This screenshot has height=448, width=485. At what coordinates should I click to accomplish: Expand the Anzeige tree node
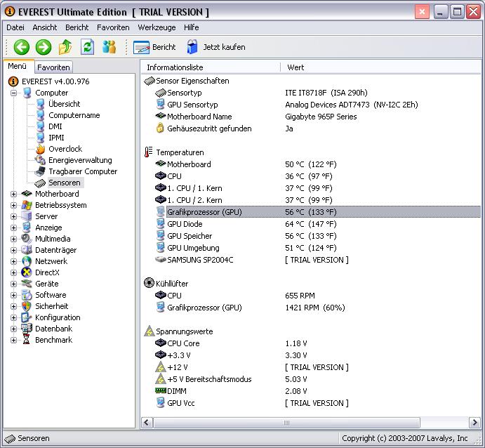tap(13, 228)
